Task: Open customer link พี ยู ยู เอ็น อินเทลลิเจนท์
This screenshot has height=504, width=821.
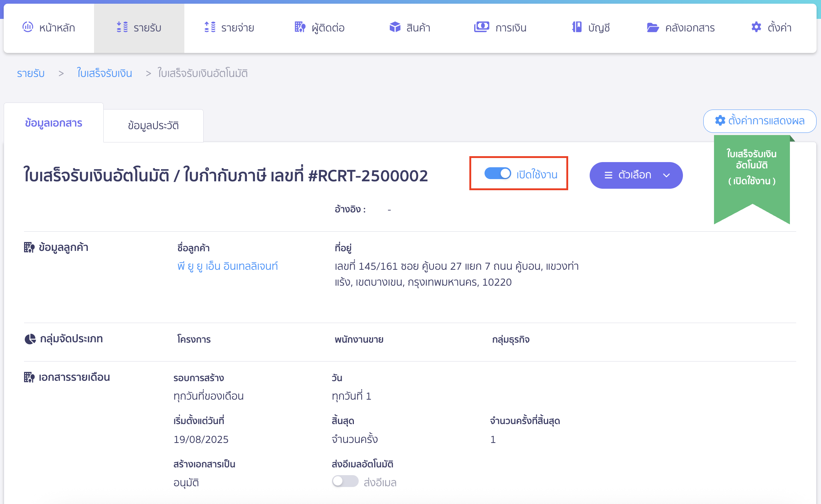Action: [x=228, y=266]
